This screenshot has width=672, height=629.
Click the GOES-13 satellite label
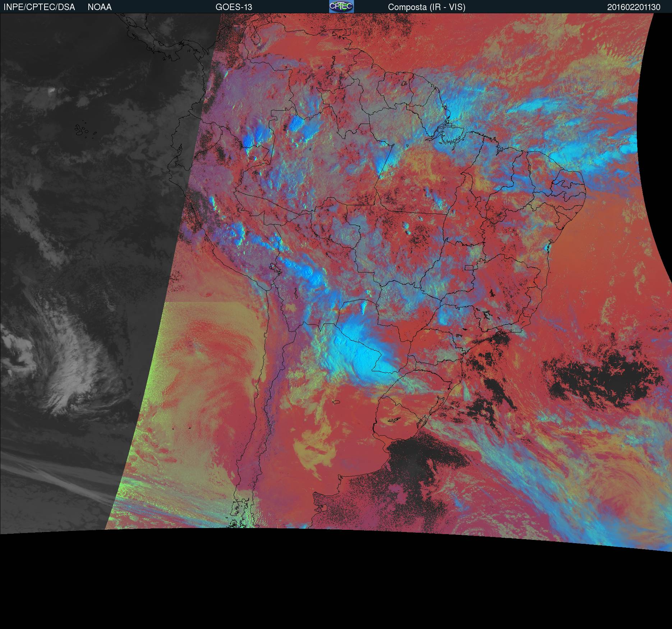click(x=234, y=7)
